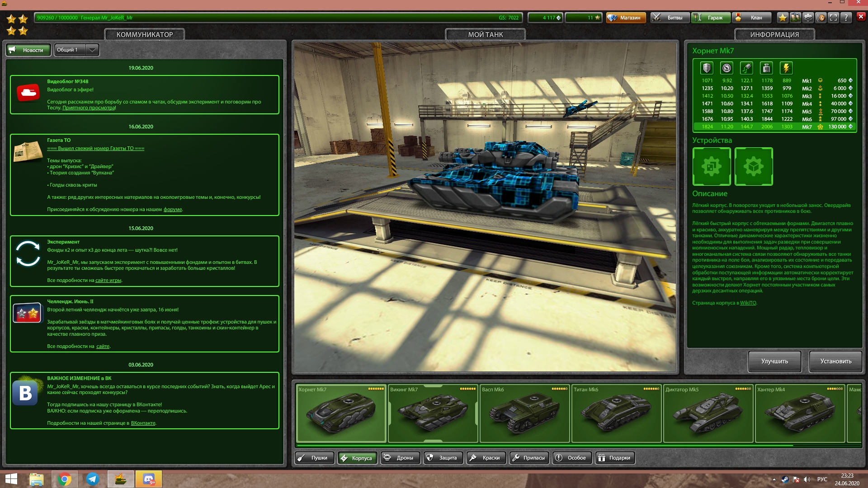Open first device slot under Устройства
This screenshot has width=868, height=488.
point(712,166)
